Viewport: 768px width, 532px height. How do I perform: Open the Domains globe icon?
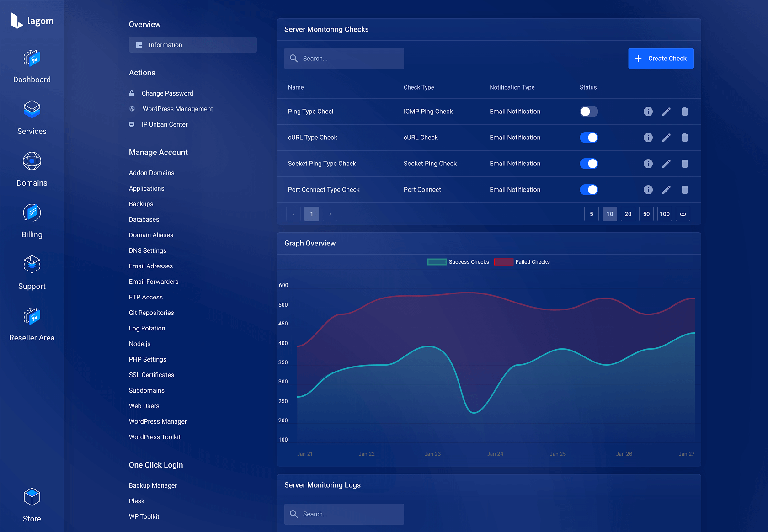click(x=32, y=161)
